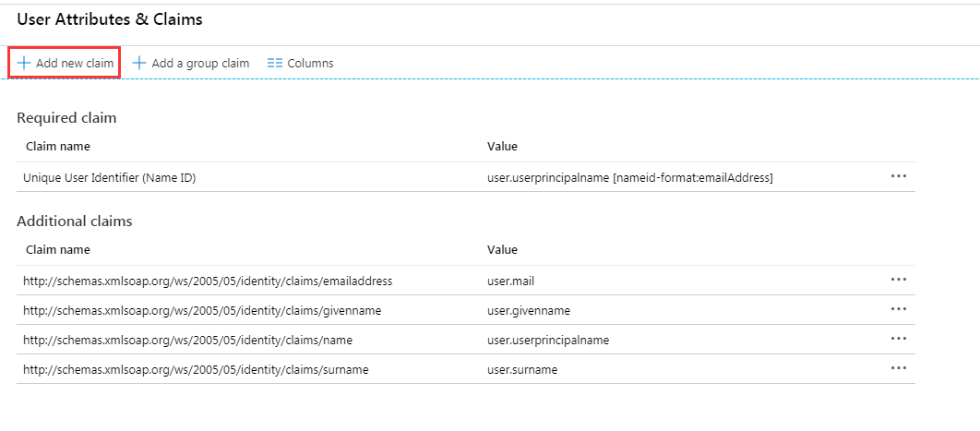
Task: Click the plus icon beside Add new claim
Action: point(24,64)
